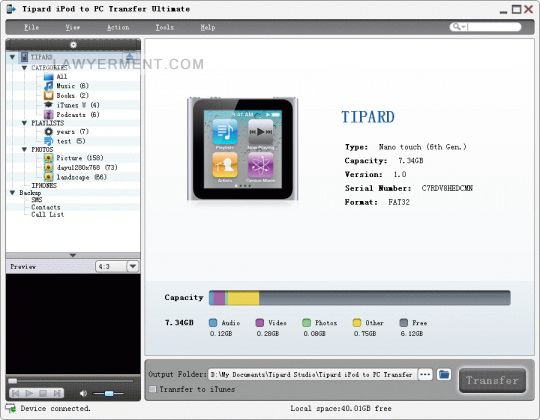Click the eject icon next to TIPARD
The image size is (540, 420).
[x=129, y=57]
